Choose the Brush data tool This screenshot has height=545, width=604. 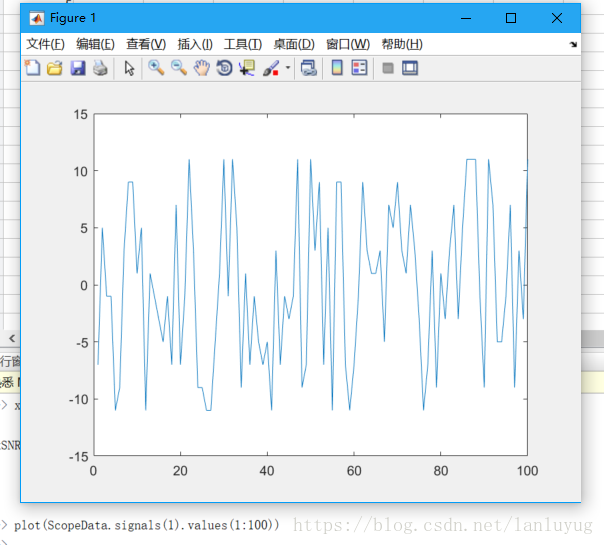click(x=271, y=68)
